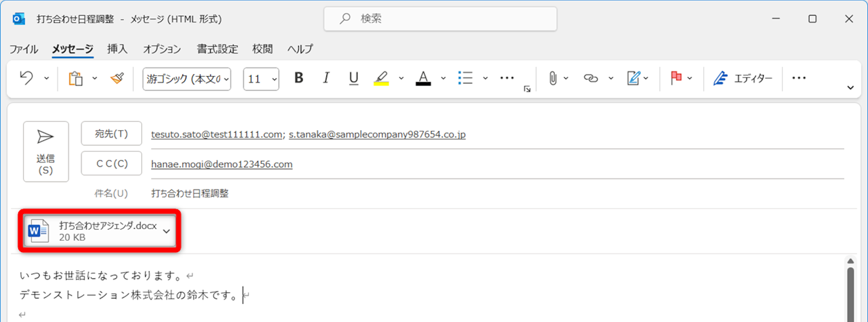Open the 書式設定 ribbon tab

pos(217,49)
